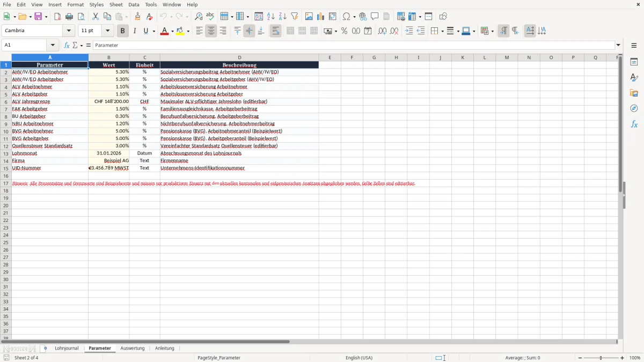Click the Increase Indent icon
Viewport: 644px width, 362px height.
pos(409,31)
